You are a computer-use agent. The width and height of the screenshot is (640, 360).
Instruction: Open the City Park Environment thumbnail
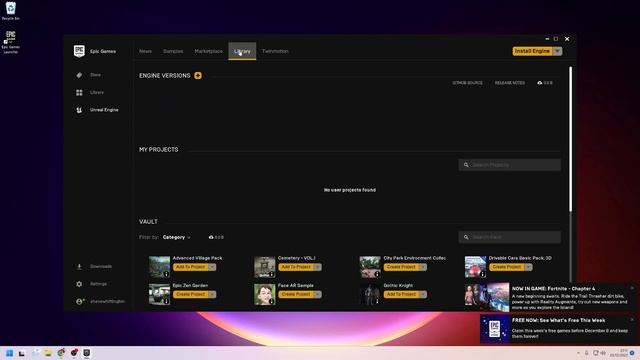click(x=370, y=267)
